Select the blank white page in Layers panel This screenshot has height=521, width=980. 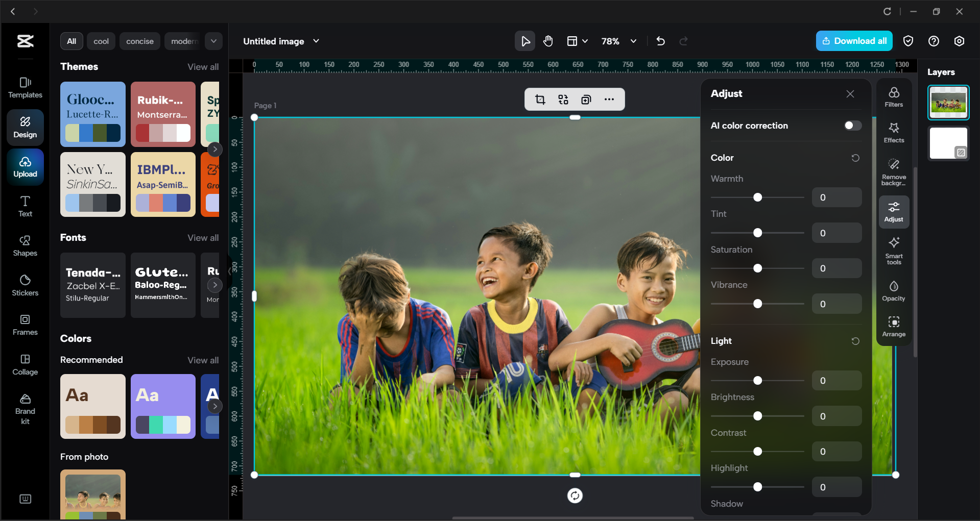(948, 143)
